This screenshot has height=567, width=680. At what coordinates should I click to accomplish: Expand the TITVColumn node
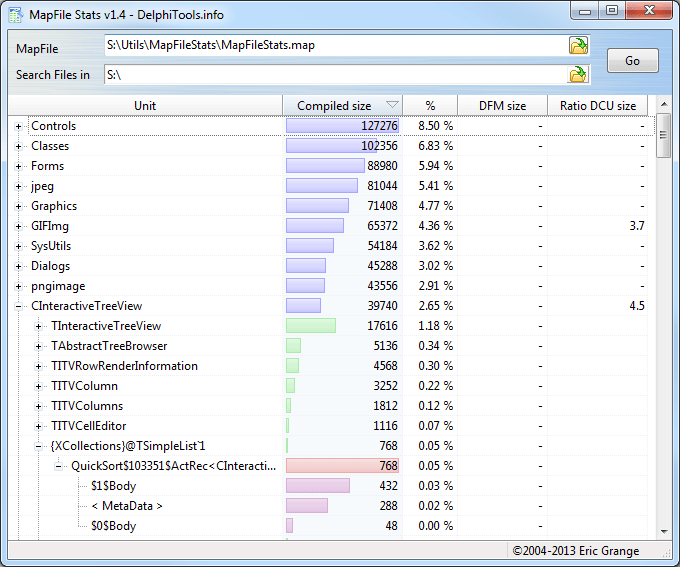[38, 386]
